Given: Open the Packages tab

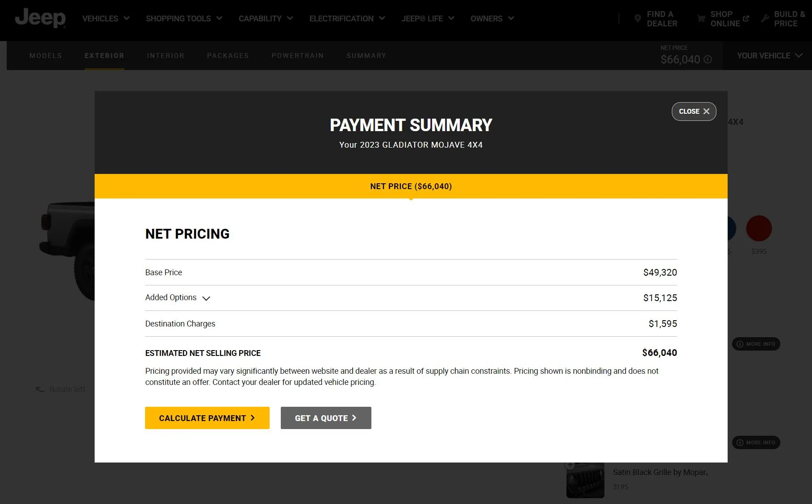Looking at the screenshot, I should click(x=228, y=56).
